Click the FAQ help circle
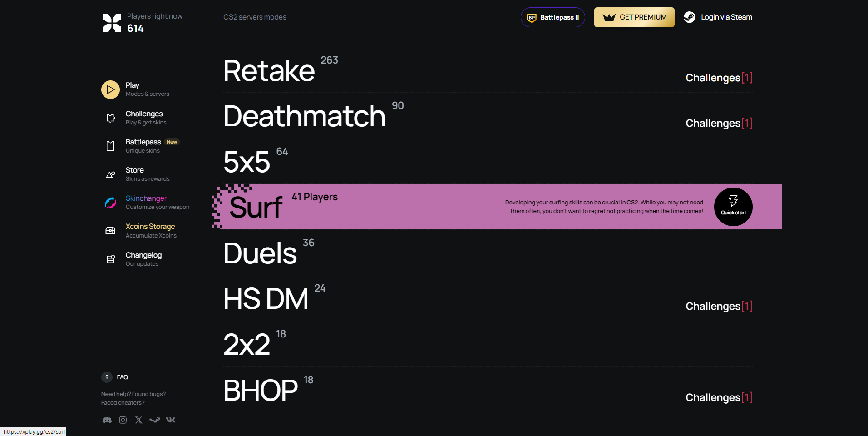The height and width of the screenshot is (436, 868). [107, 377]
